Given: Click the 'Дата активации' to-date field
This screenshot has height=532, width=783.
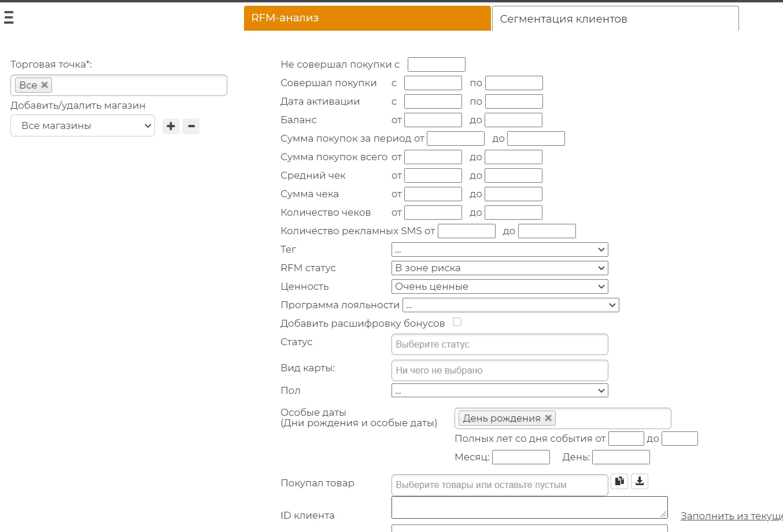Looking at the screenshot, I should [514, 102].
